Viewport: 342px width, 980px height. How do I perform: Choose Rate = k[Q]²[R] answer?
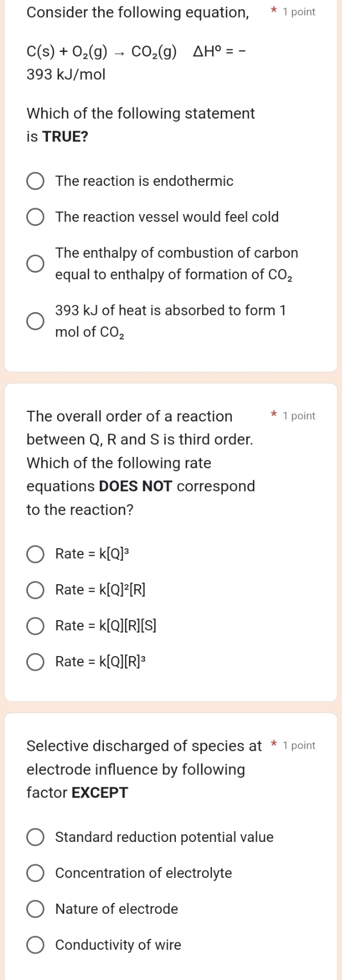coord(35,590)
